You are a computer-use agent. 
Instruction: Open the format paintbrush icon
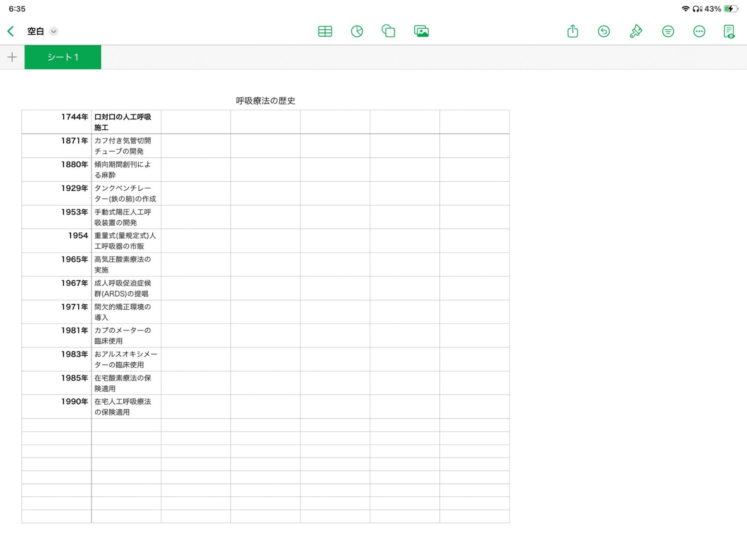(x=636, y=31)
